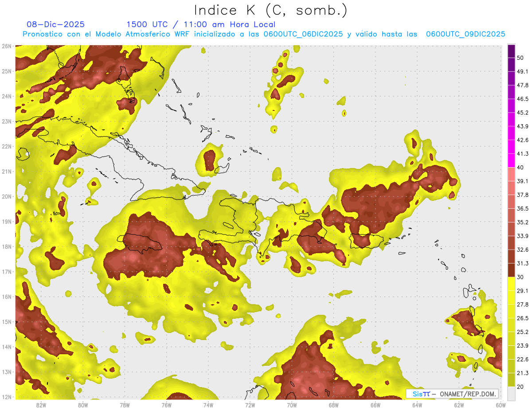Click the legend value '47.8'
The height and width of the screenshot is (411, 532).
coord(523,85)
